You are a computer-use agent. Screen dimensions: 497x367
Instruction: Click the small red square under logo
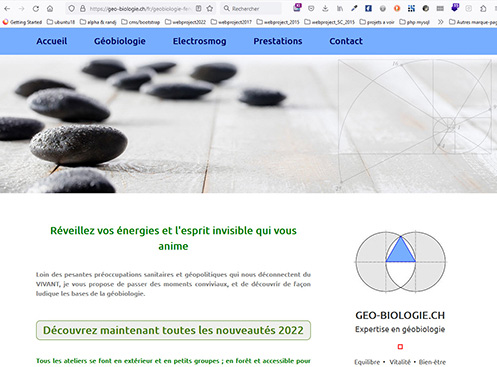(400, 347)
